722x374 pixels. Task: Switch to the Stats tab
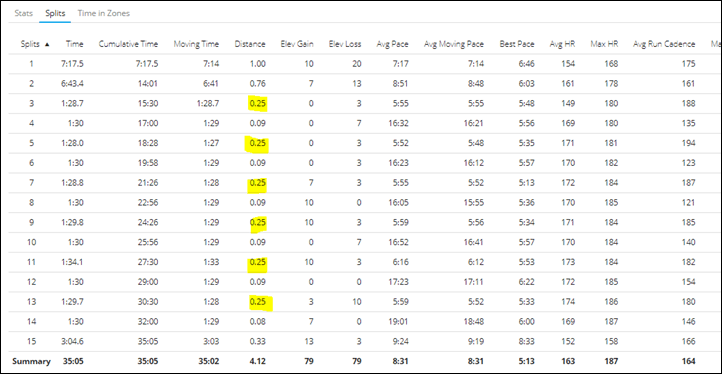click(x=23, y=13)
